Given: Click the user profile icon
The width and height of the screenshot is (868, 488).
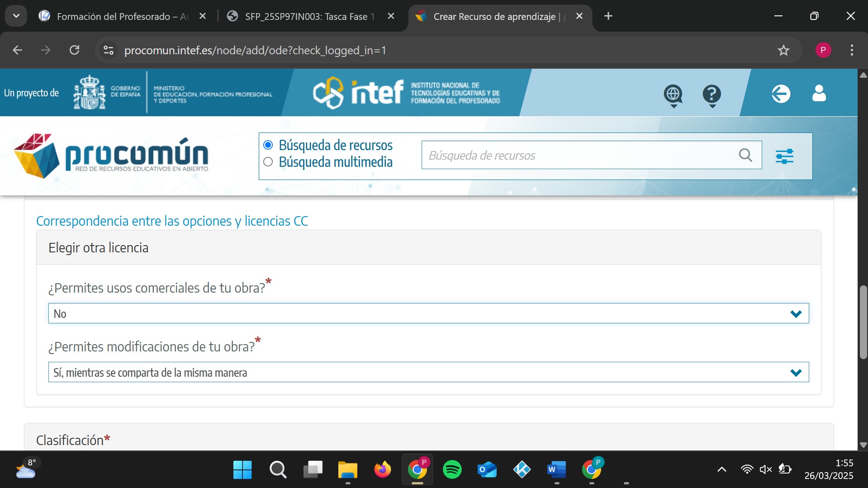Looking at the screenshot, I should 819,94.
